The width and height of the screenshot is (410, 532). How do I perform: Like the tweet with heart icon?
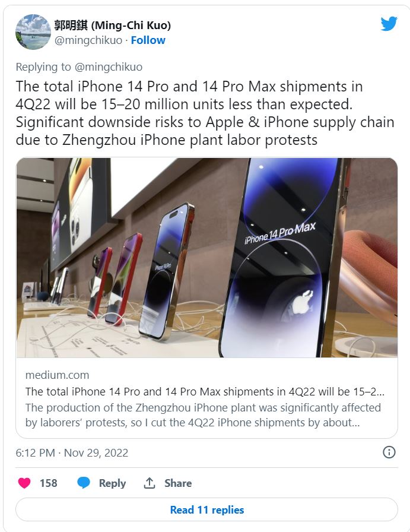(x=24, y=483)
